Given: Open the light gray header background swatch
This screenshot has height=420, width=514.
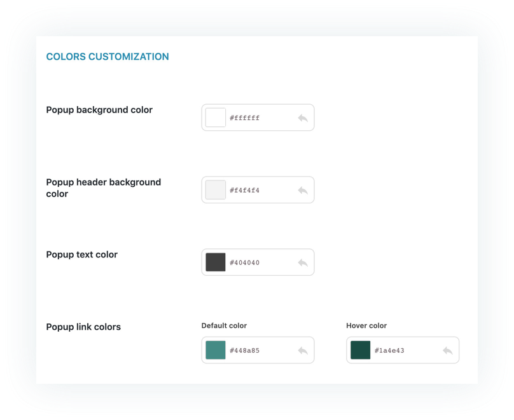Looking at the screenshot, I should (216, 190).
